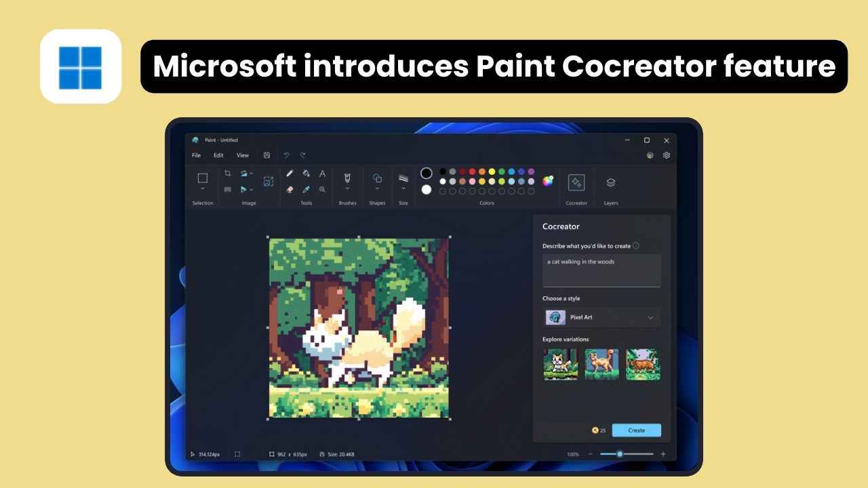Click the Redo arrow

303,155
